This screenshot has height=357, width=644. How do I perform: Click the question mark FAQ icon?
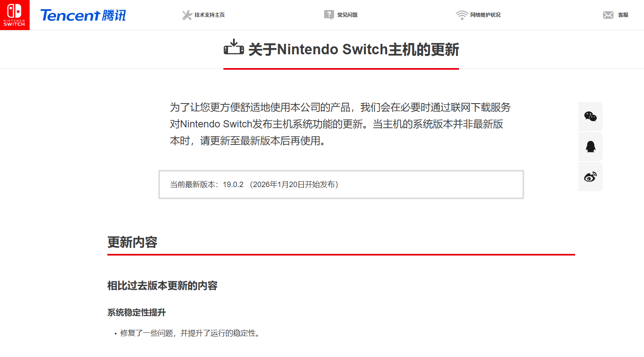(x=329, y=15)
